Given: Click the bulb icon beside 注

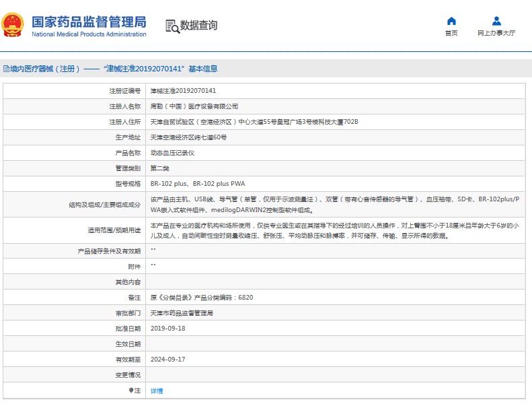Looking at the screenshot, I should click(x=131, y=391).
